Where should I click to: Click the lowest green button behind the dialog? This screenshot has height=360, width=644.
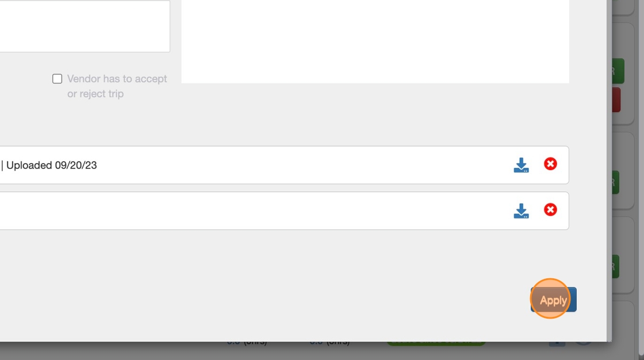615,267
